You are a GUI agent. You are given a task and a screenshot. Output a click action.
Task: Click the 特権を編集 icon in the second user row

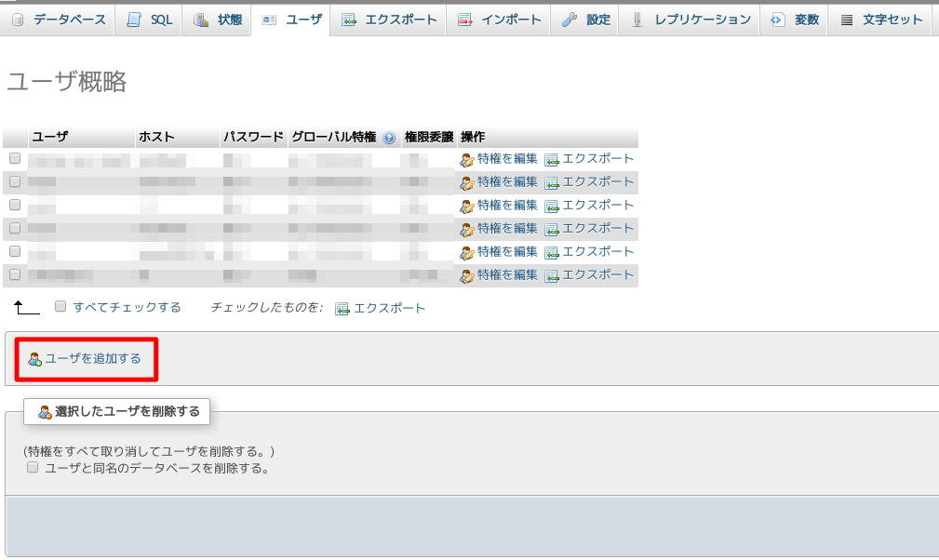[x=467, y=183]
